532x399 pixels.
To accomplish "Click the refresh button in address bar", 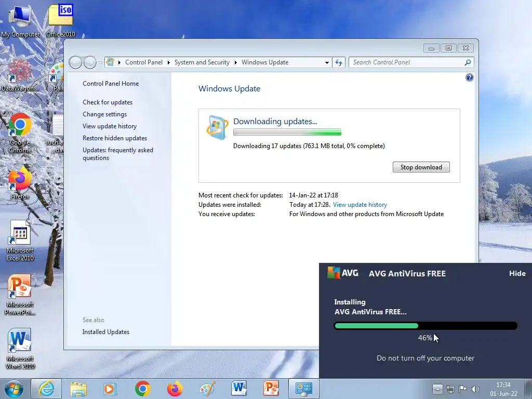I will click(339, 62).
